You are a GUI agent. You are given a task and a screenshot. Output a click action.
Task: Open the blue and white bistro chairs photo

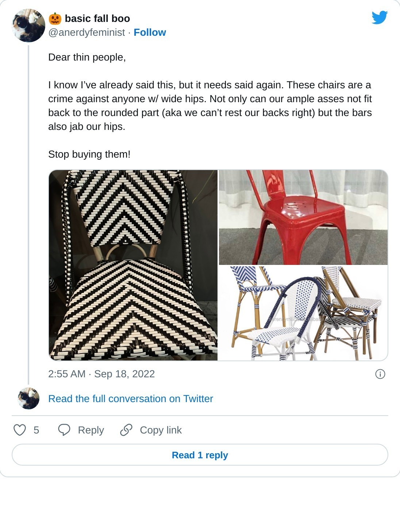[x=303, y=313]
